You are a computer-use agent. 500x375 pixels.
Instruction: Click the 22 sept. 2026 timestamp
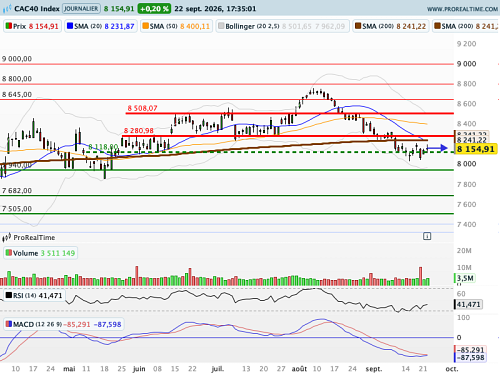pyautogui.click(x=215, y=9)
